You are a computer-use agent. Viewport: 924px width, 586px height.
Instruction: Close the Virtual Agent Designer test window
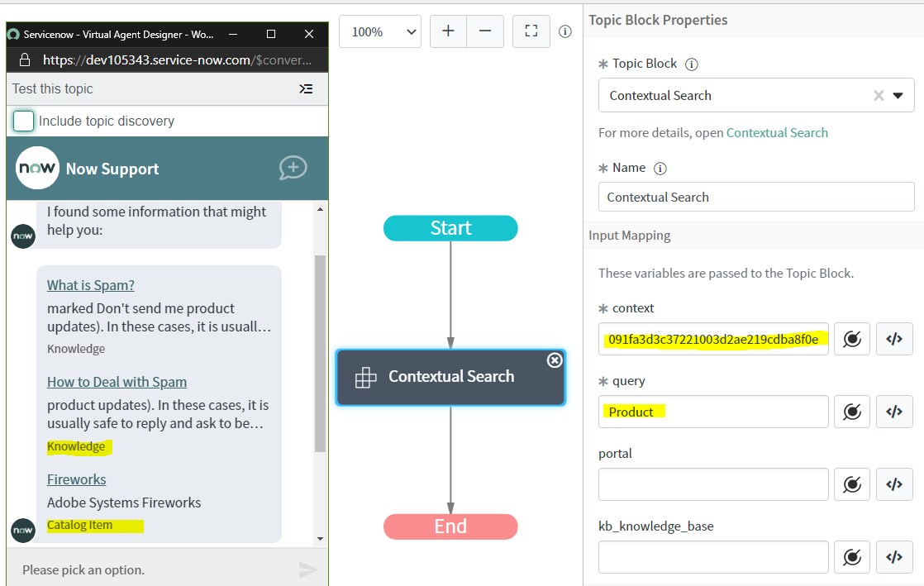(x=309, y=34)
